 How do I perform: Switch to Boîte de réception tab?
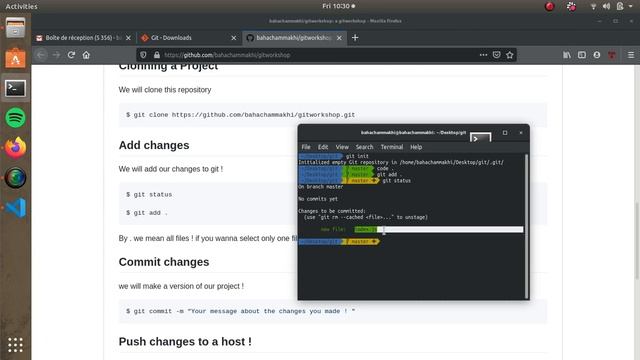pyautogui.click(x=84, y=38)
